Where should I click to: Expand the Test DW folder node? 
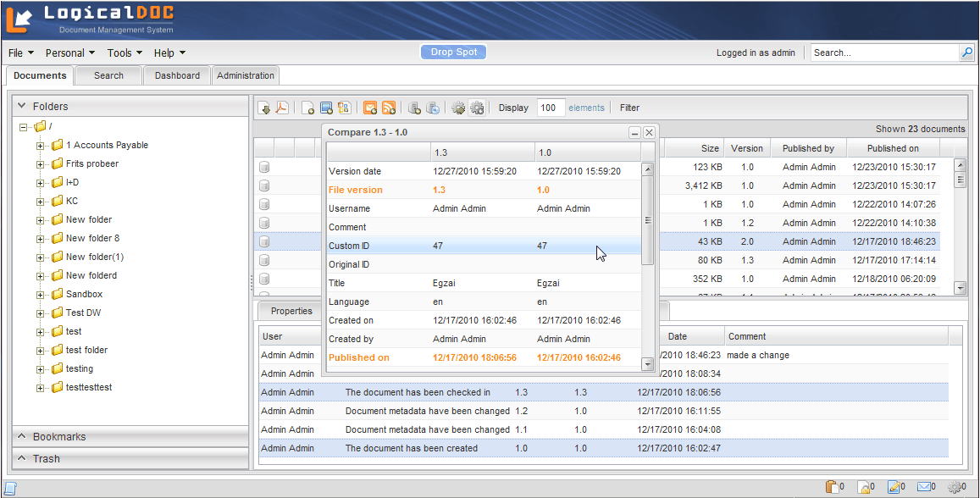click(x=40, y=313)
